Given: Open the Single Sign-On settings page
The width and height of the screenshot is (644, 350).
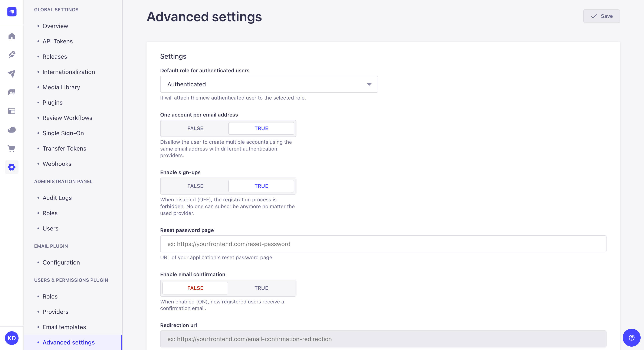Looking at the screenshot, I should pos(63,133).
